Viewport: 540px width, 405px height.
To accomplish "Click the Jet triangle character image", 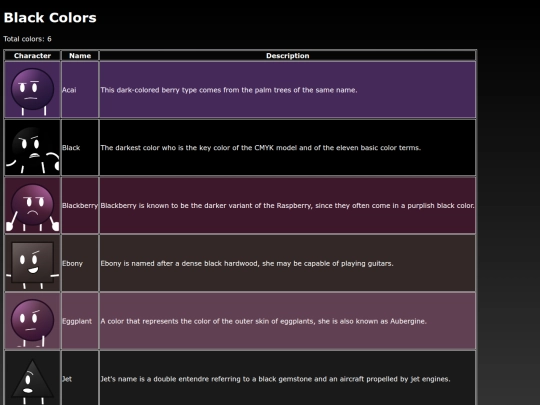I will (32, 378).
